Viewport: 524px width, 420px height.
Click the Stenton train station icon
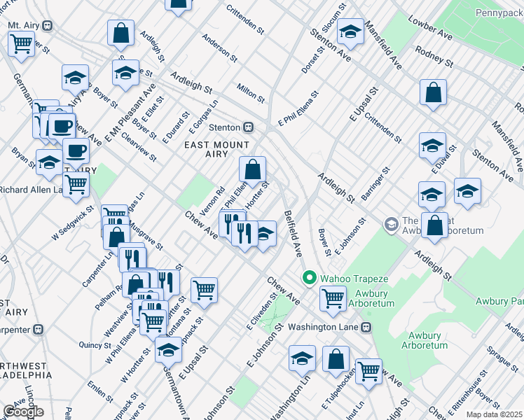(248, 127)
